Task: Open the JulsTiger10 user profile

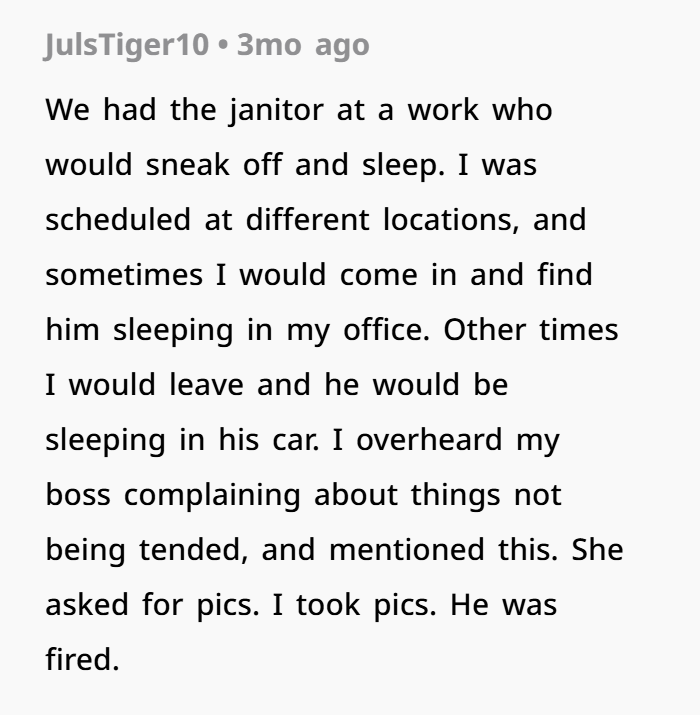Action: pyautogui.click(x=127, y=46)
